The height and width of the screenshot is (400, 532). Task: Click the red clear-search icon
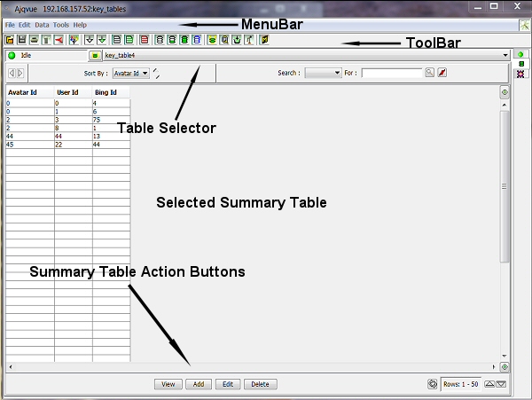442,73
